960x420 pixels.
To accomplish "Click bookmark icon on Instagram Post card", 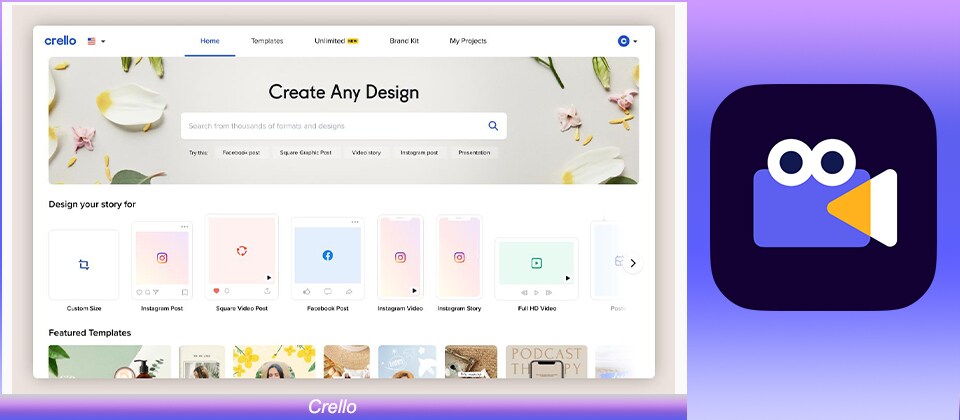I will coord(185,292).
